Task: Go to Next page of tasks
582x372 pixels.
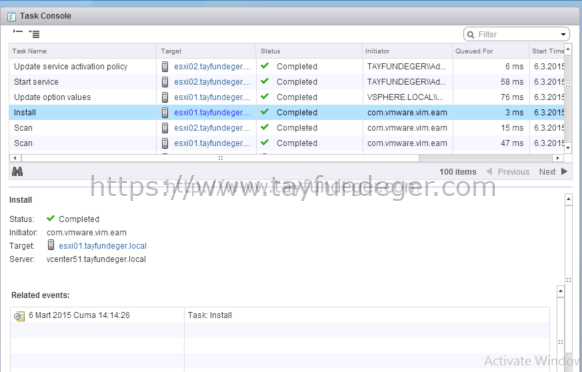Action: tap(553, 172)
